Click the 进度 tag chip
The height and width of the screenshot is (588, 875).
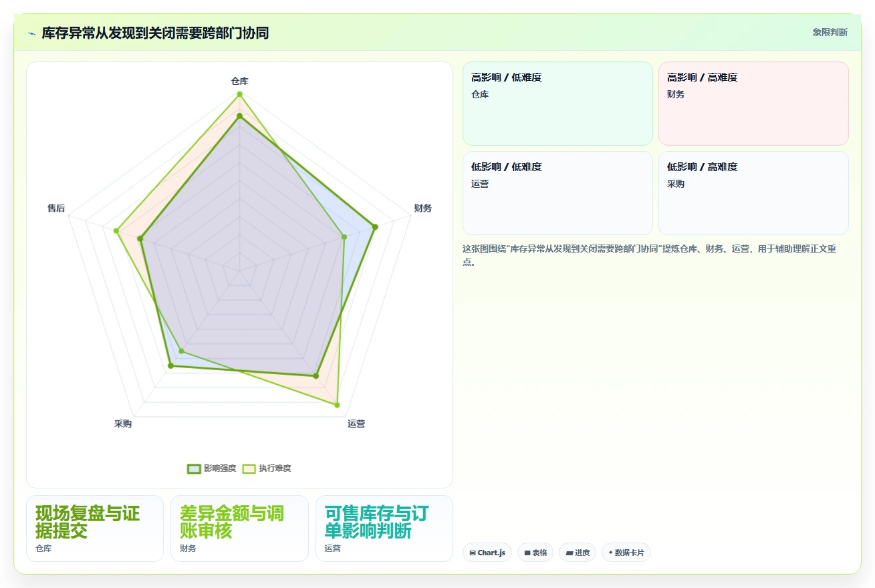click(578, 553)
